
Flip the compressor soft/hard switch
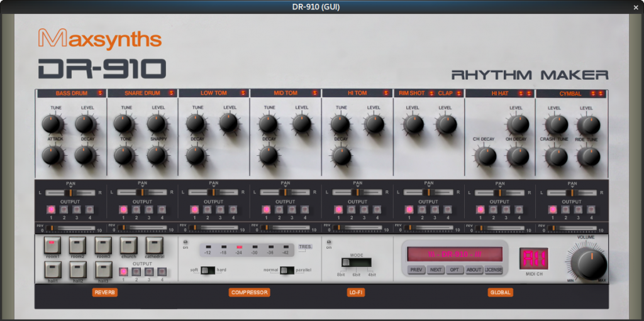pyautogui.click(x=208, y=270)
